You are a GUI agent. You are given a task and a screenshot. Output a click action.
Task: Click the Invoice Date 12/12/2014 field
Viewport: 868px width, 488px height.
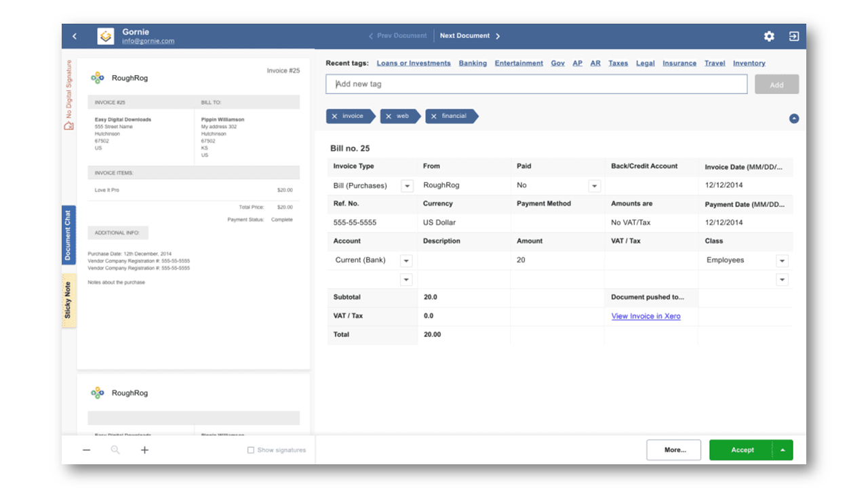[x=745, y=186]
